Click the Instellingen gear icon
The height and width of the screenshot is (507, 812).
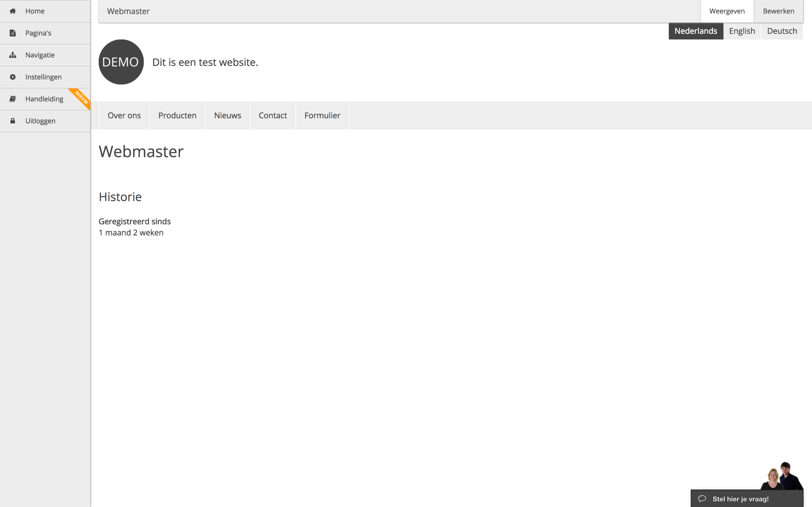(13, 77)
